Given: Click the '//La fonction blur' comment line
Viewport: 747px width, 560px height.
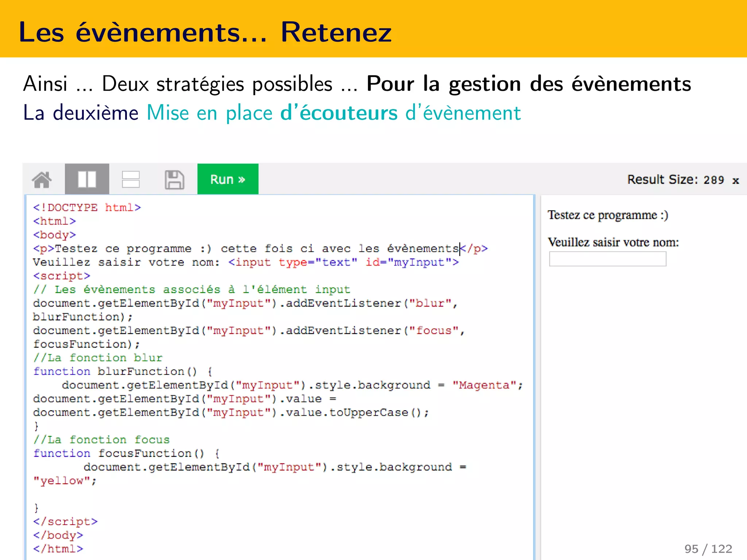Looking at the screenshot, I should click(98, 358).
